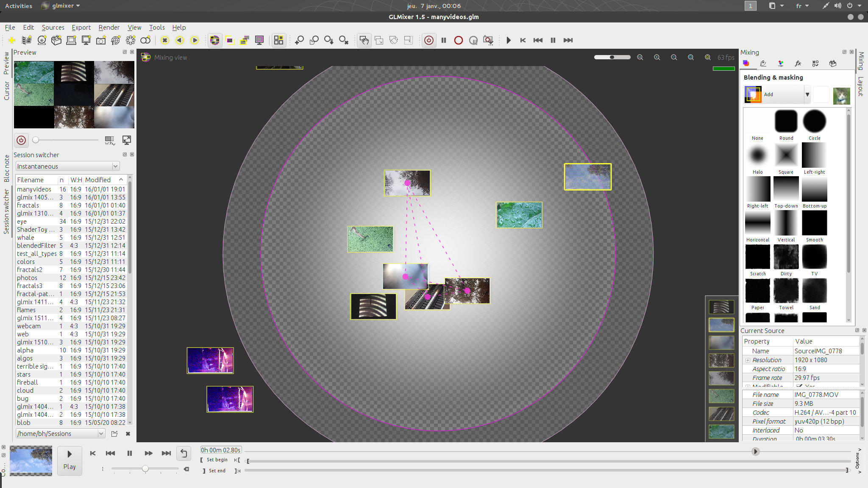Start recording with the red circle button
The height and width of the screenshot is (488, 868).
tap(459, 40)
